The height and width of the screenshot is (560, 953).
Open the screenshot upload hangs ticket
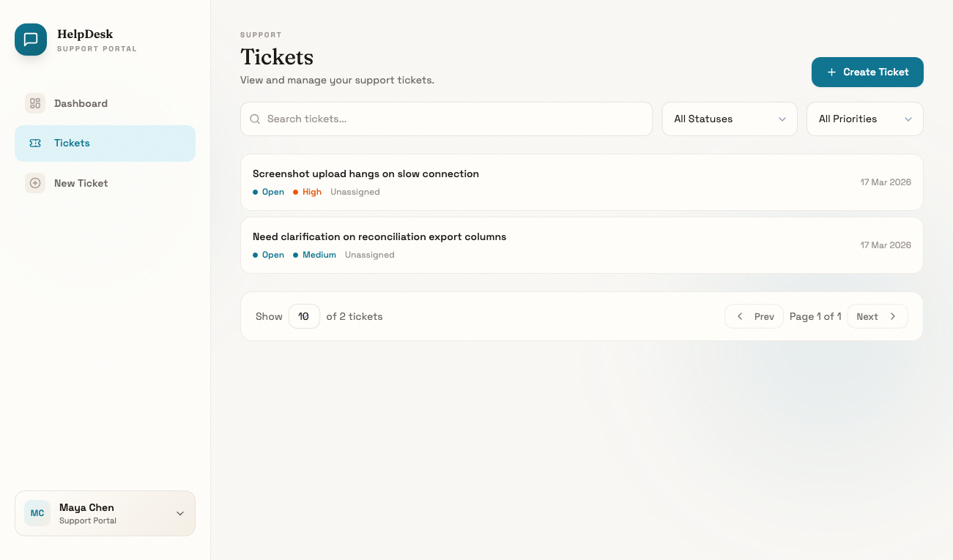pyautogui.click(x=366, y=174)
